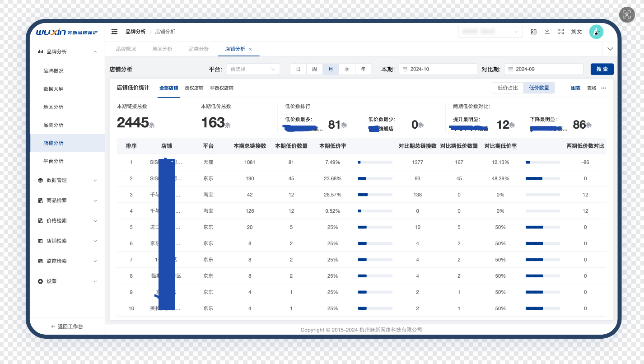
Task: Switch to the 授权店铺 tab
Action: pyautogui.click(x=194, y=88)
